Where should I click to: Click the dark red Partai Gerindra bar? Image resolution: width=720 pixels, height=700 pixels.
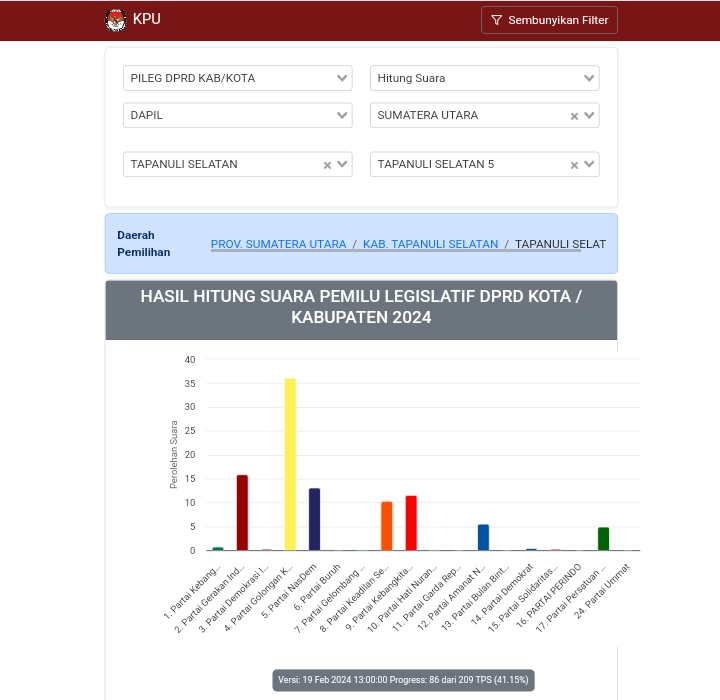coord(242,512)
